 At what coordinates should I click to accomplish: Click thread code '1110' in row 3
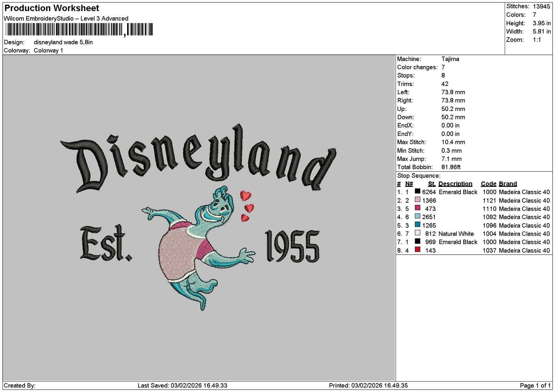[x=489, y=209]
